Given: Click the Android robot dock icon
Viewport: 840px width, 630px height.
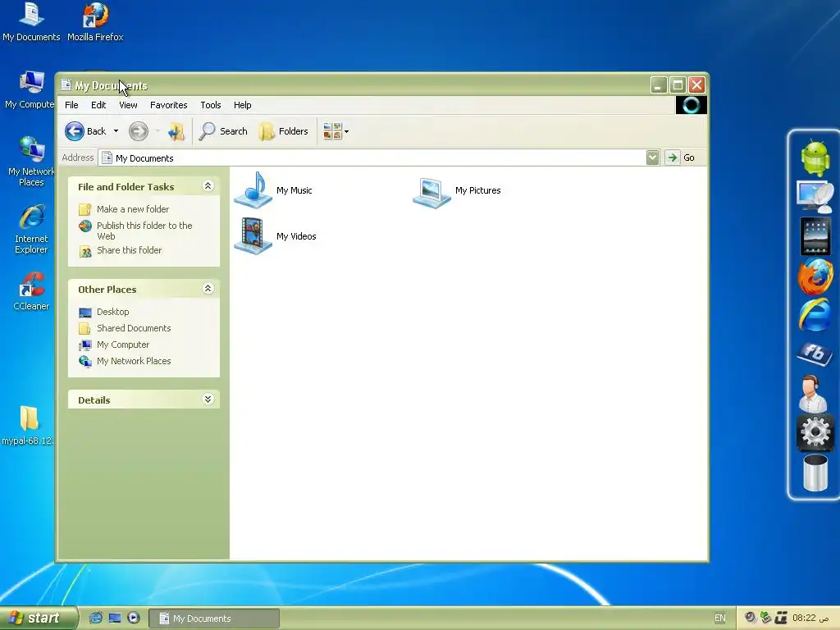Looking at the screenshot, I should [x=815, y=158].
